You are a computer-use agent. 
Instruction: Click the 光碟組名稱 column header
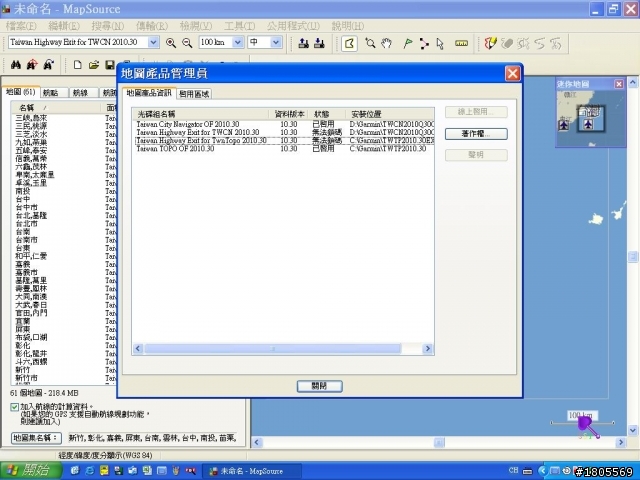tap(200, 114)
